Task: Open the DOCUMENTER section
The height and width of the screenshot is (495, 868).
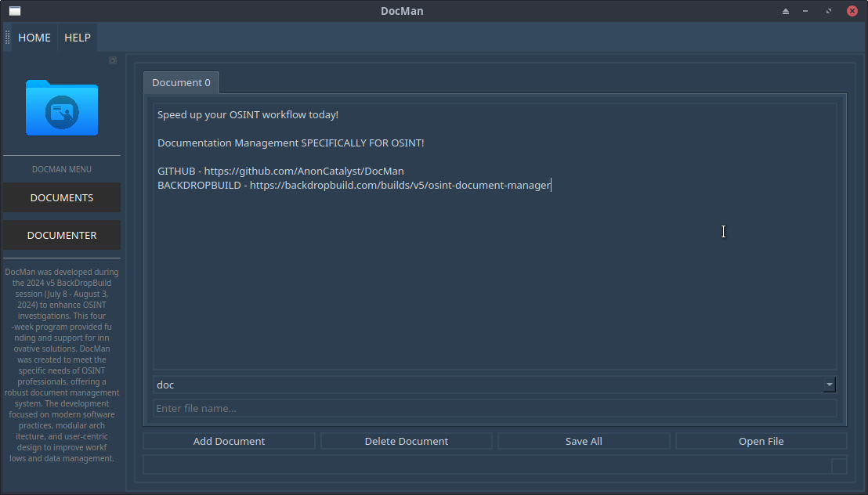Action: [62, 235]
